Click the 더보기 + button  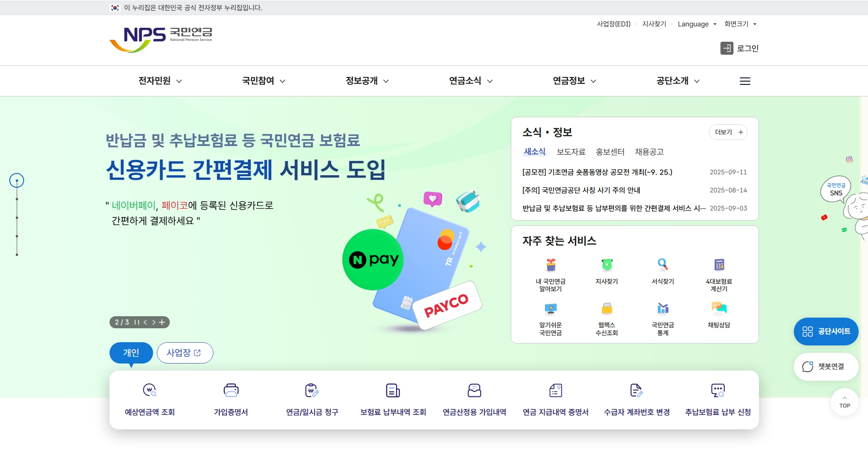point(728,132)
